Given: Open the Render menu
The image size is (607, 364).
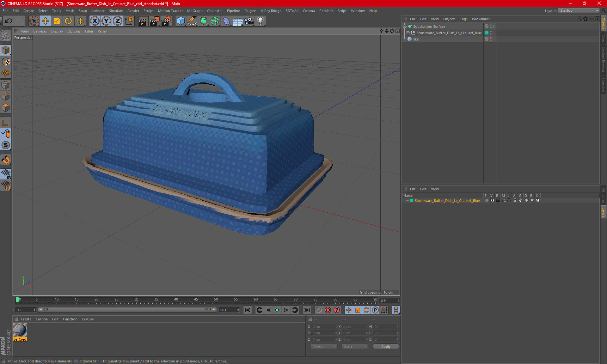Looking at the screenshot, I should 133,11.
